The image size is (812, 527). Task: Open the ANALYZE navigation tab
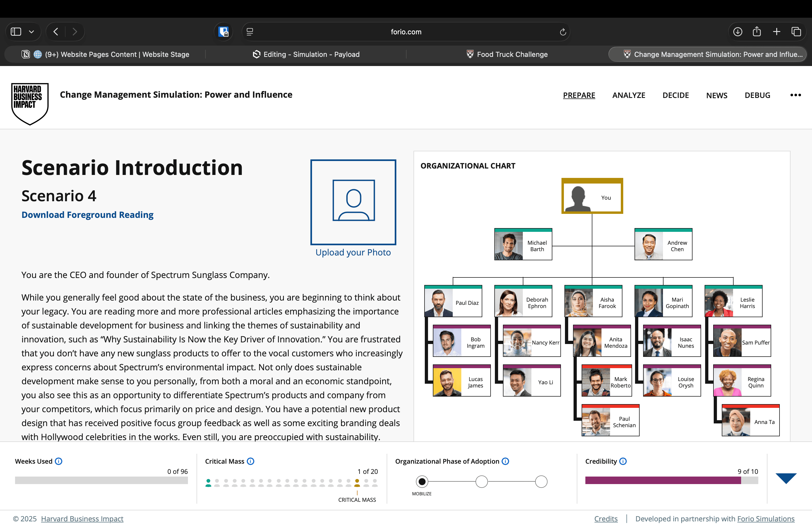628,95
